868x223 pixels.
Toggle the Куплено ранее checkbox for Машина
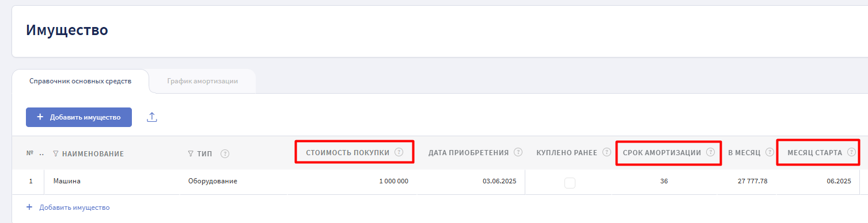coord(570,183)
